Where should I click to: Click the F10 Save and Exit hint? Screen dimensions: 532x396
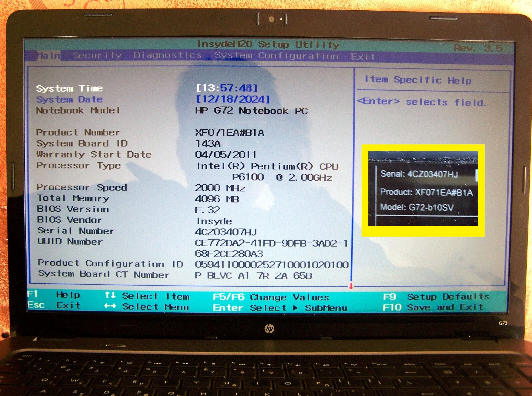(x=433, y=307)
